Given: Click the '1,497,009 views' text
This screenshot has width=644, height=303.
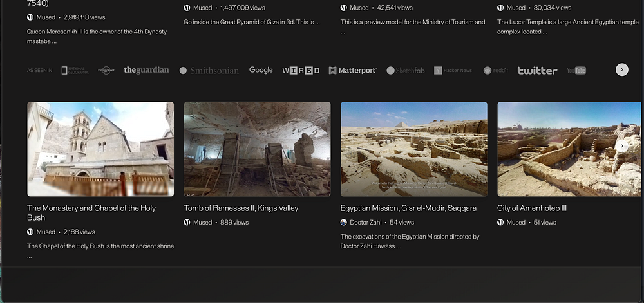Looking at the screenshot, I should click(x=243, y=8).
